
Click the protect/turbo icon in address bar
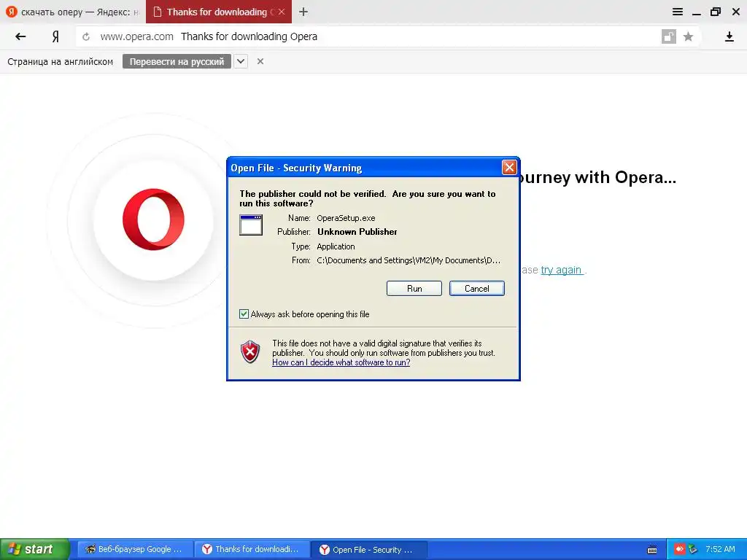click(x=669, y=36)
